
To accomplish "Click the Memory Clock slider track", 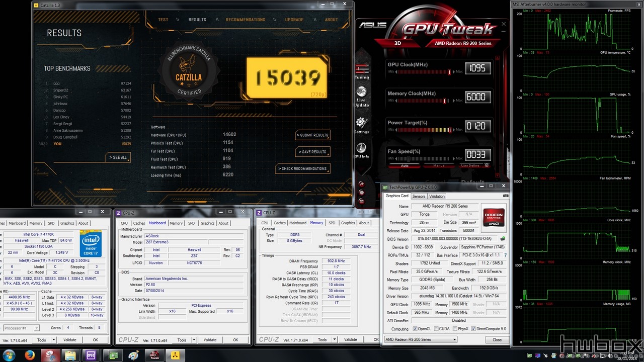I will tap(424, 101).
